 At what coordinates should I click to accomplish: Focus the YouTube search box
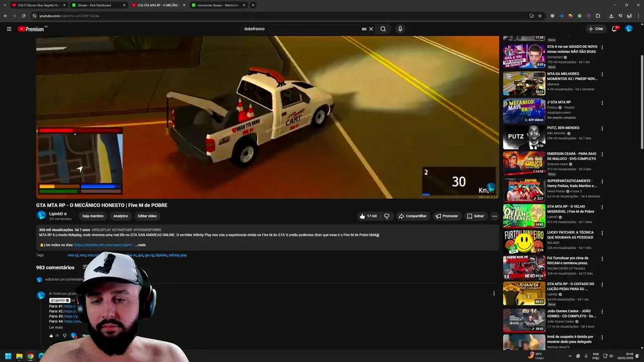point(301,29)
